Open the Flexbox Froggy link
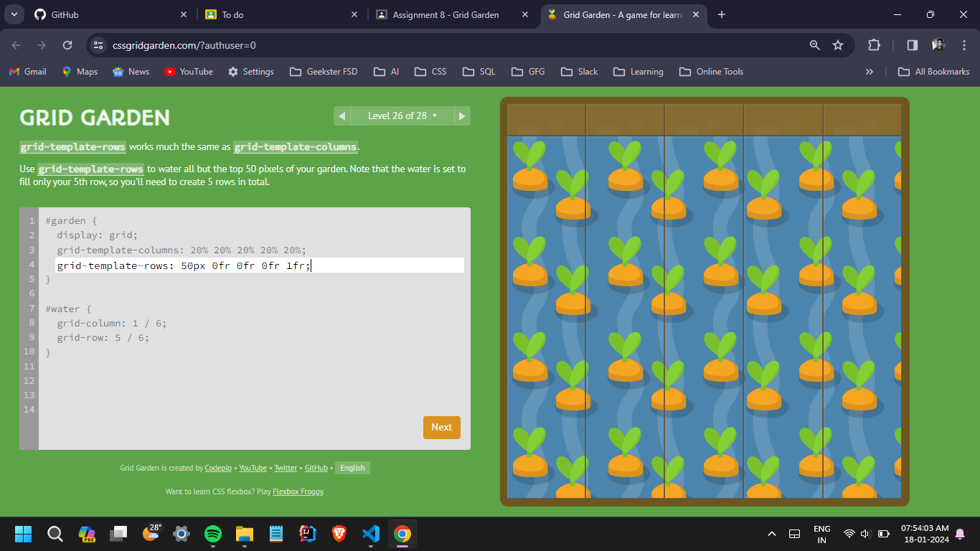Screen dimensions: 980x551 [298, 491]
